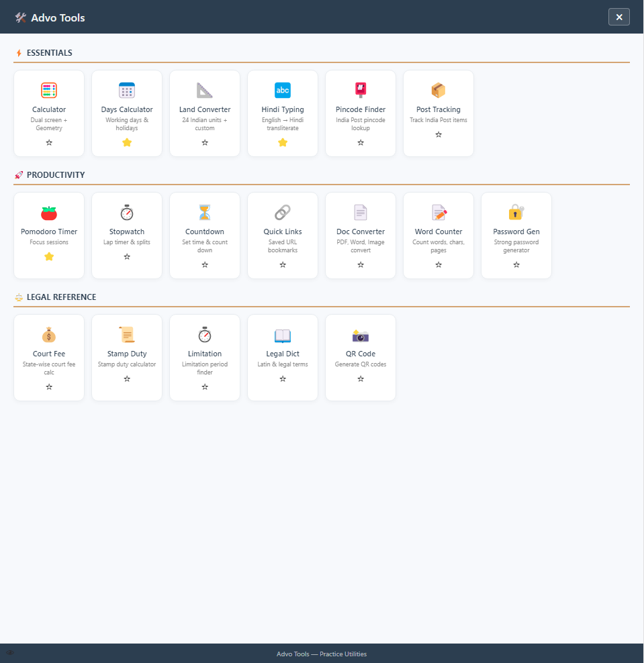This screenshot has width=644, height=663.
Task: Unstar the Pomodoro Timer tool
Action: 49,256
